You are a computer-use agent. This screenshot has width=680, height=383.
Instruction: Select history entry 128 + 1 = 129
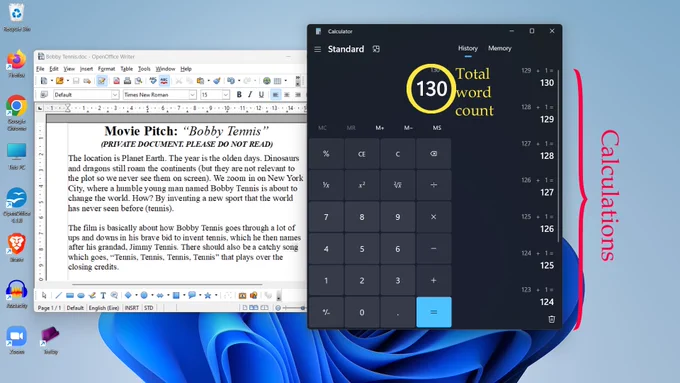click(538, 114)
